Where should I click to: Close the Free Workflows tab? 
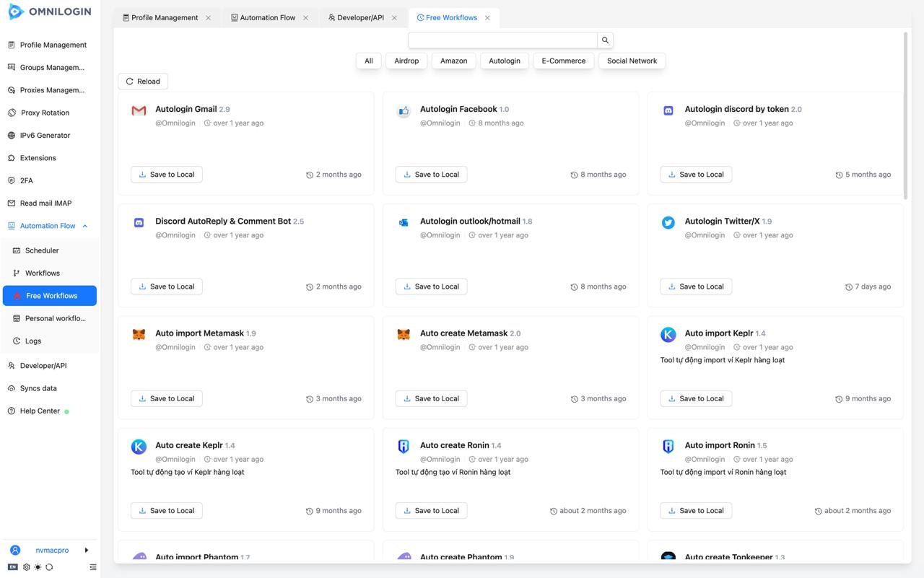pos(487,18)
